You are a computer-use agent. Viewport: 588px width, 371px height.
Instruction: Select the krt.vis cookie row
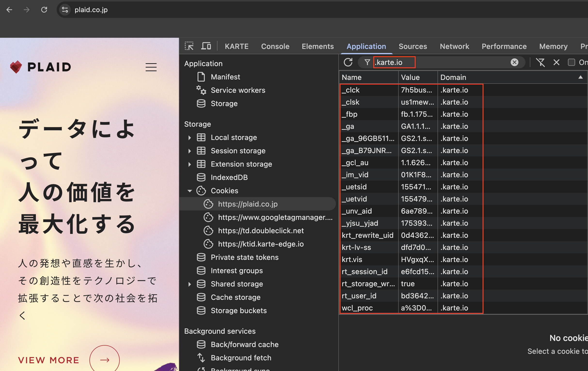[x=463, y=260]
